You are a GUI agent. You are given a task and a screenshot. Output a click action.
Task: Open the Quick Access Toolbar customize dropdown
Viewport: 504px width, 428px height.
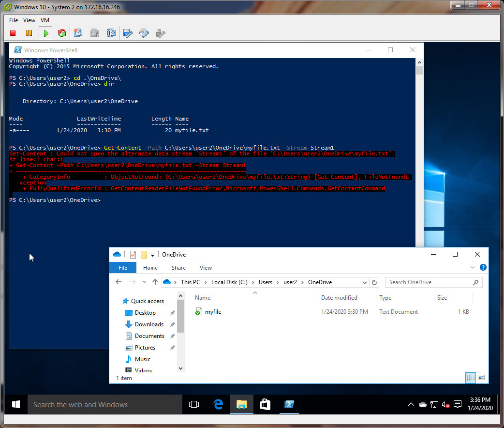[152, 254]
